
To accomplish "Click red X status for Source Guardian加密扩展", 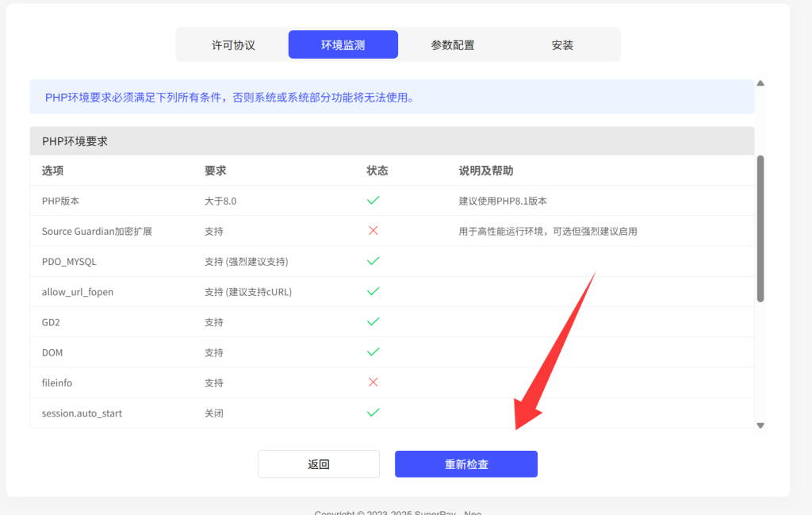I will 373,231.
